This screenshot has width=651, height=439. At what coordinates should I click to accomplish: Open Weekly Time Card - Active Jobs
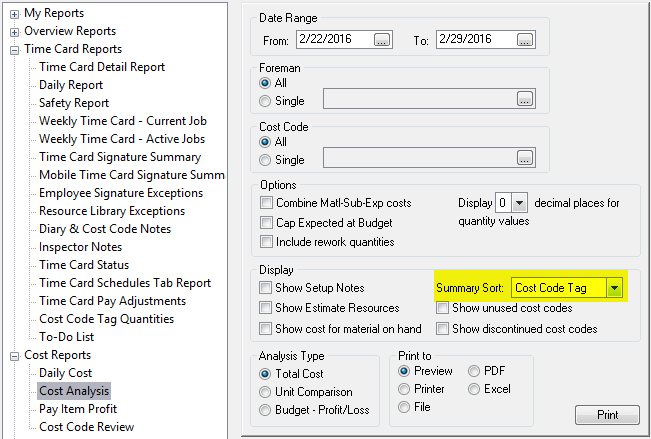[122, 139]
